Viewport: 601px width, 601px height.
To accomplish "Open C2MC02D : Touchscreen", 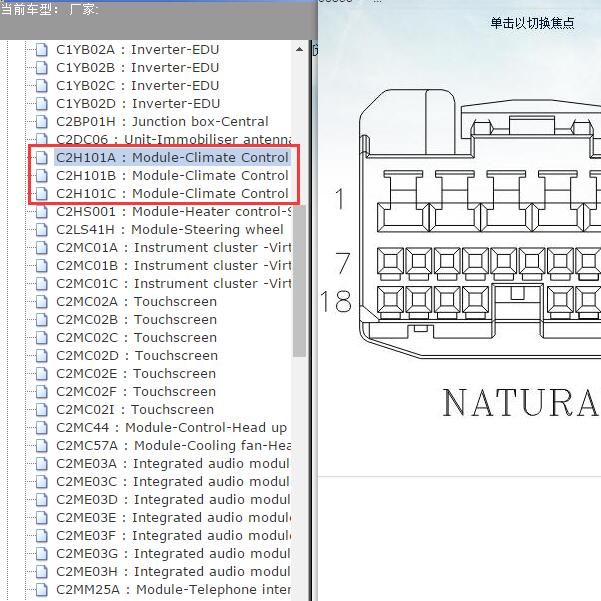I will pyautogui.click(x=137, y=356).
